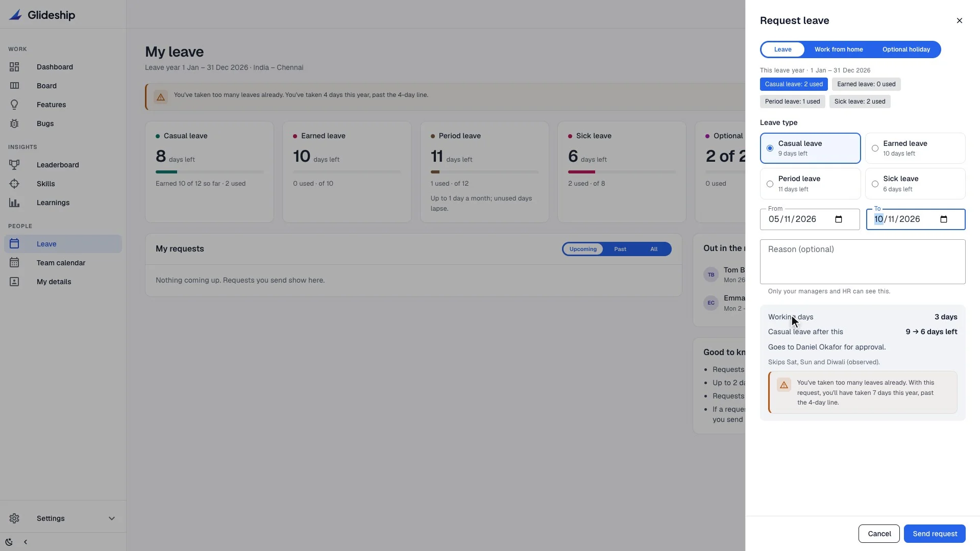Click the From date field
Screen dimensions: 980x551
pos(810,219)
